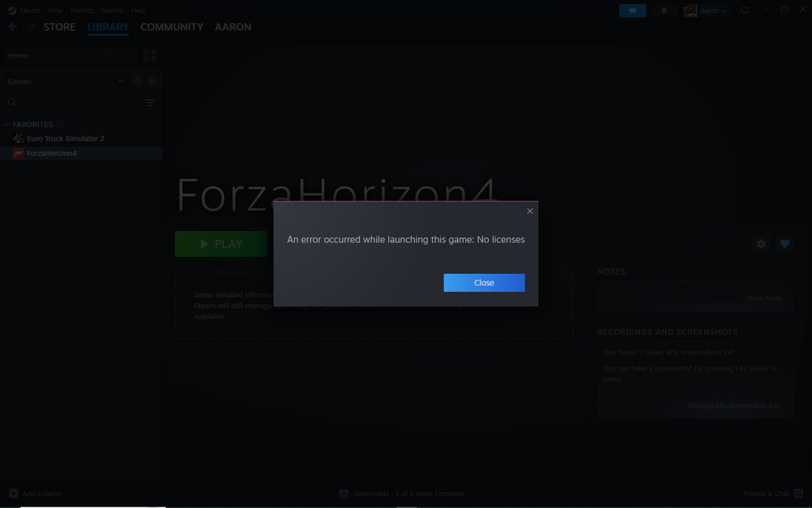Expand the Games filter dropdown
This screenshot has width=812, height=508.
[x=66, y=81]
